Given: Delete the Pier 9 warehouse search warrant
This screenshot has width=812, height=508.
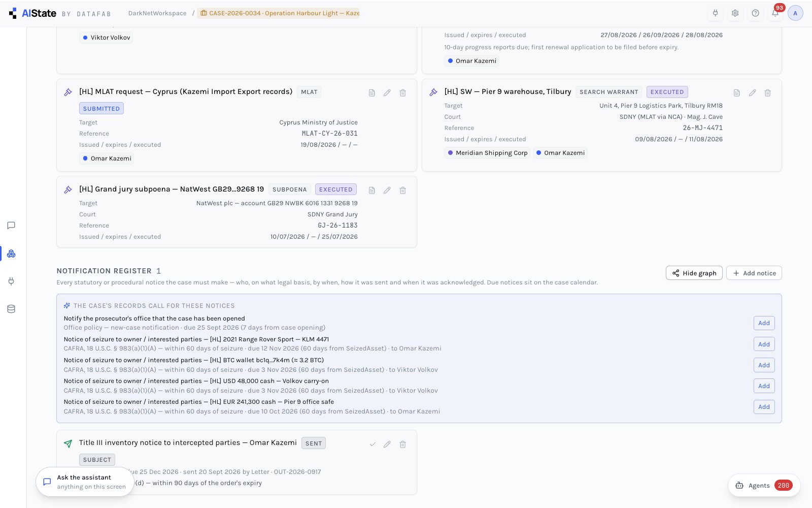Looking at the screenshot, I should coord(768,92).
